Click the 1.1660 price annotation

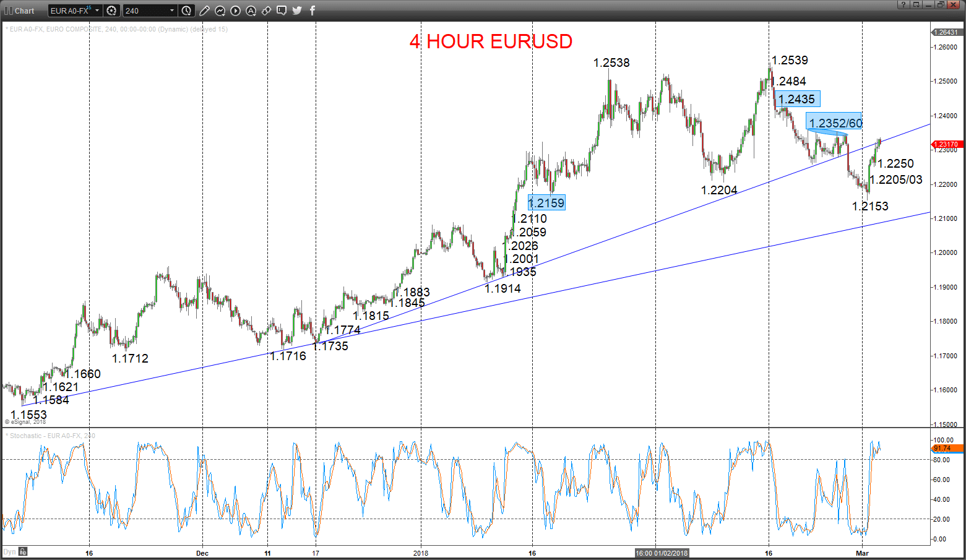(83, 374)
